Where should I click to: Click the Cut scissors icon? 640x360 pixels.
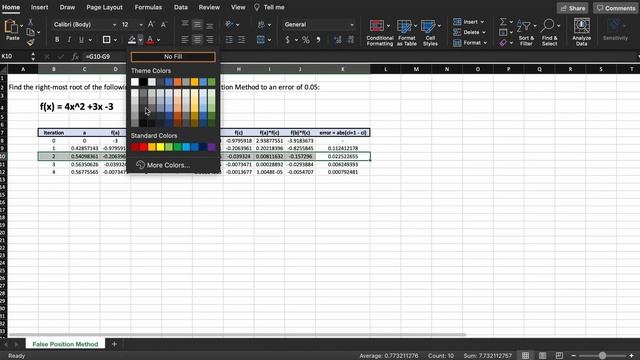tap(30, 22)
